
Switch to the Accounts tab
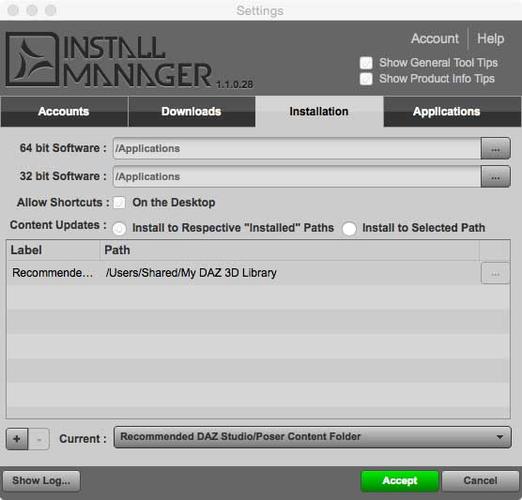[64, 111]
